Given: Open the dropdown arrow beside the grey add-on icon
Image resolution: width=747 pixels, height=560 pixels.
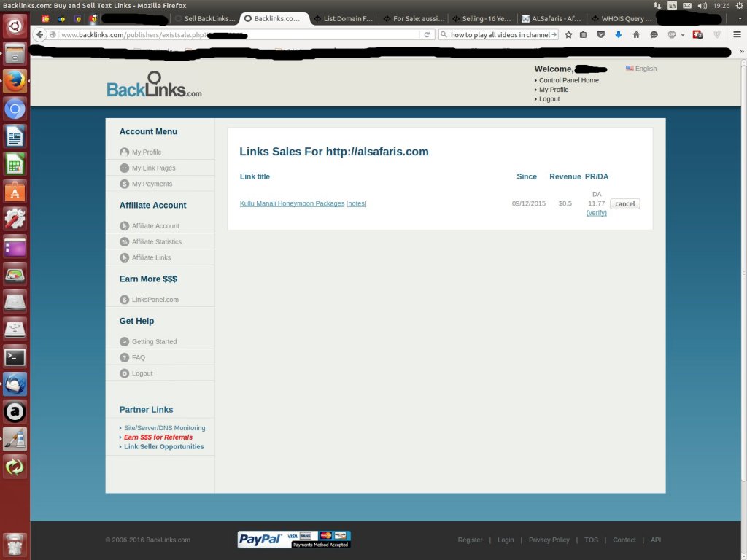Looking at the screenshot, I should (683, 35).
